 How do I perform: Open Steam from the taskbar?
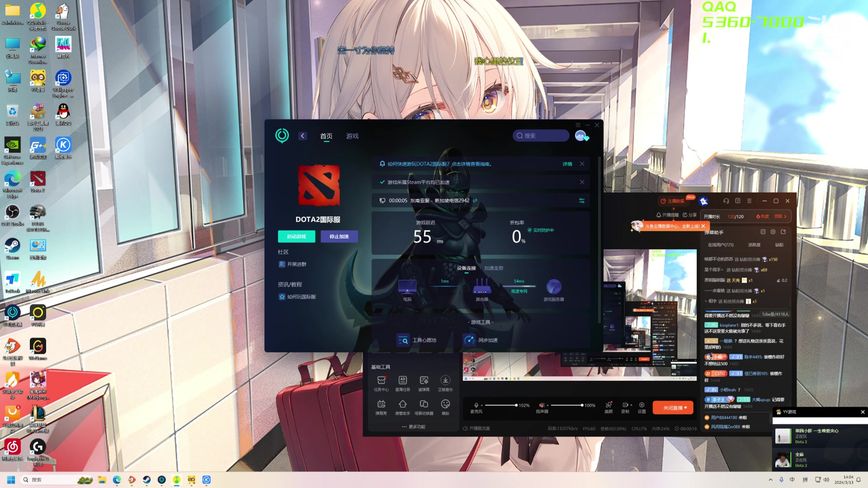(x=146, y=480)
